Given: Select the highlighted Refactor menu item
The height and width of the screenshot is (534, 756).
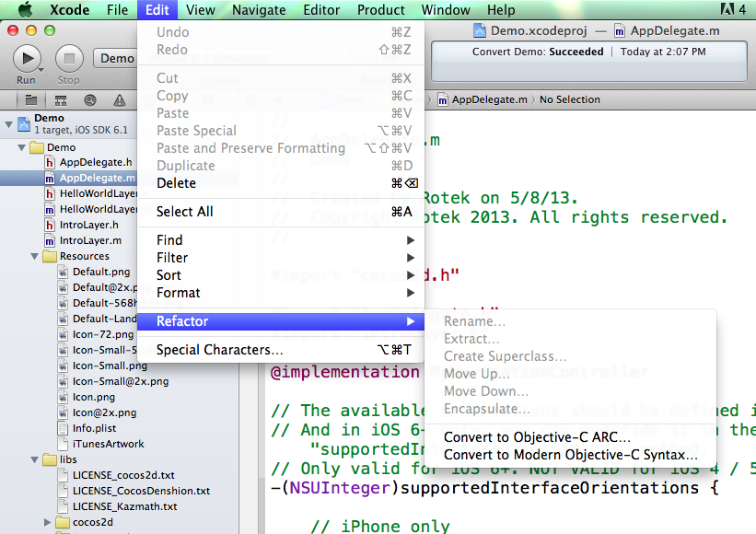Looking at the screenshot, I should tap(281, 321).
